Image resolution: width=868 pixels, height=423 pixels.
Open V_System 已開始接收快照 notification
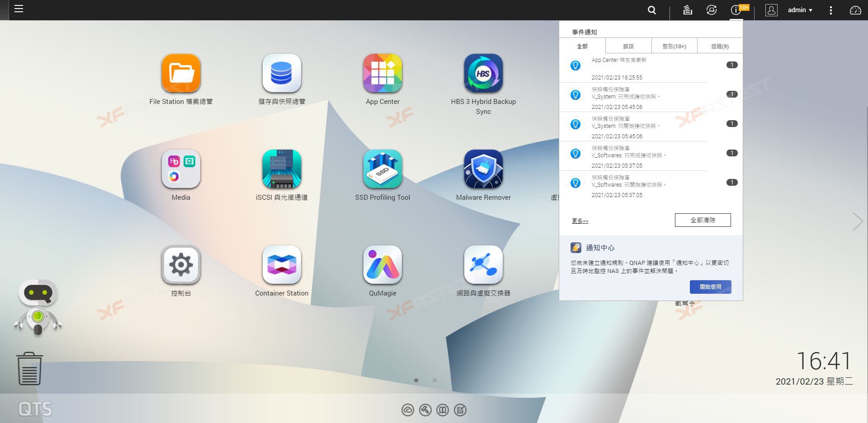[651, 127]
